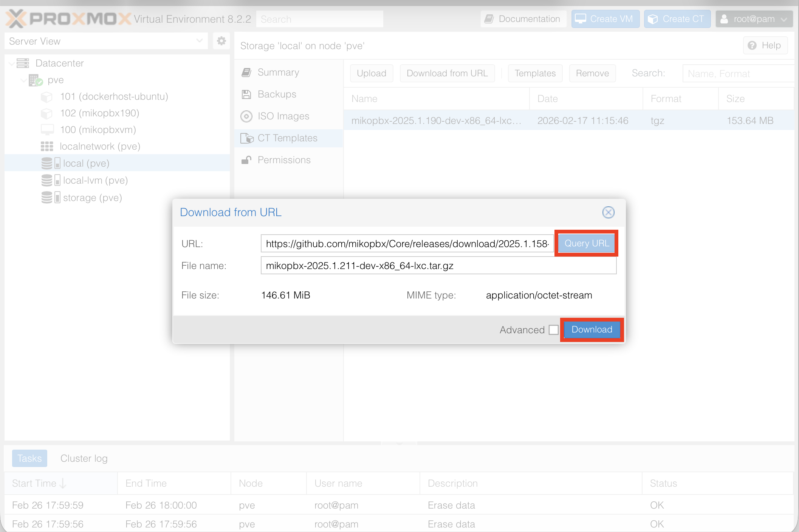
Task: Select container icon for 101 dockerhost-ubuntu
Action: 46,97
